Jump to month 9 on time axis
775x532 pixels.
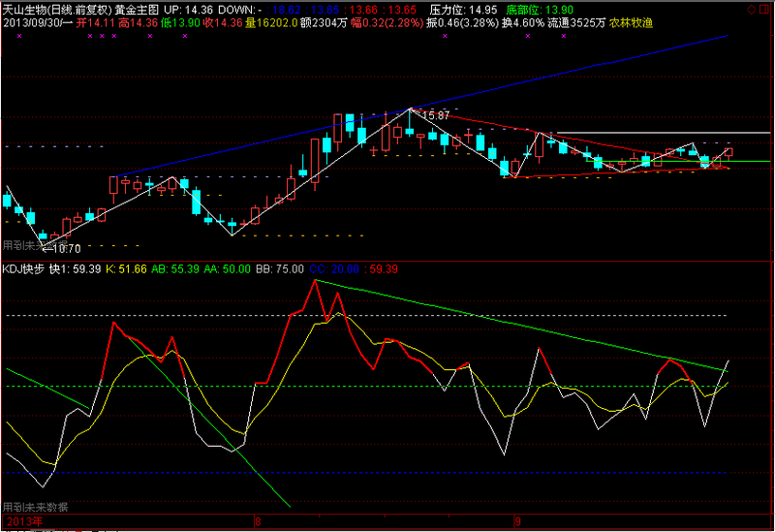coord(517,521)
